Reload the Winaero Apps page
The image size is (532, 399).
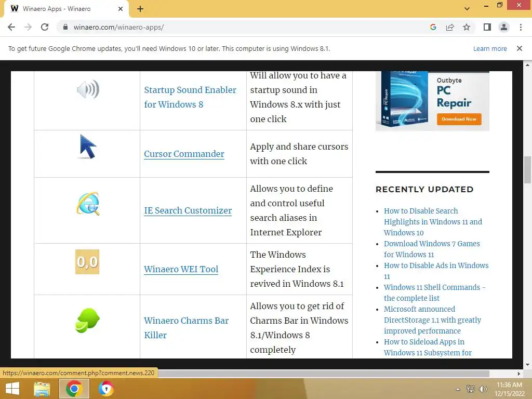click(x=45, y=27)
